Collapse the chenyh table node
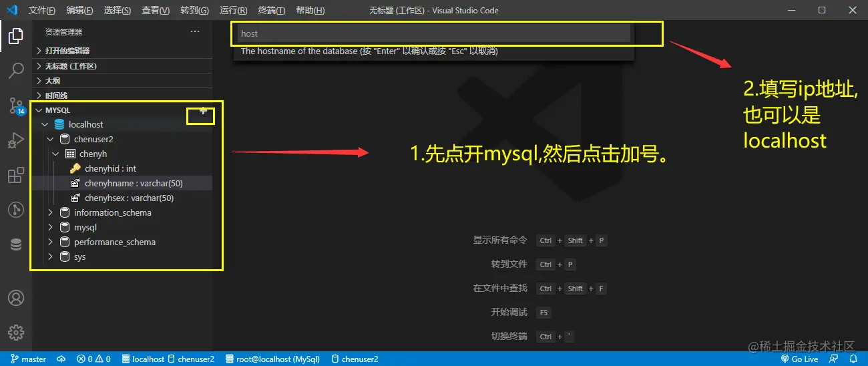The image size is (868, 366). 55,154
